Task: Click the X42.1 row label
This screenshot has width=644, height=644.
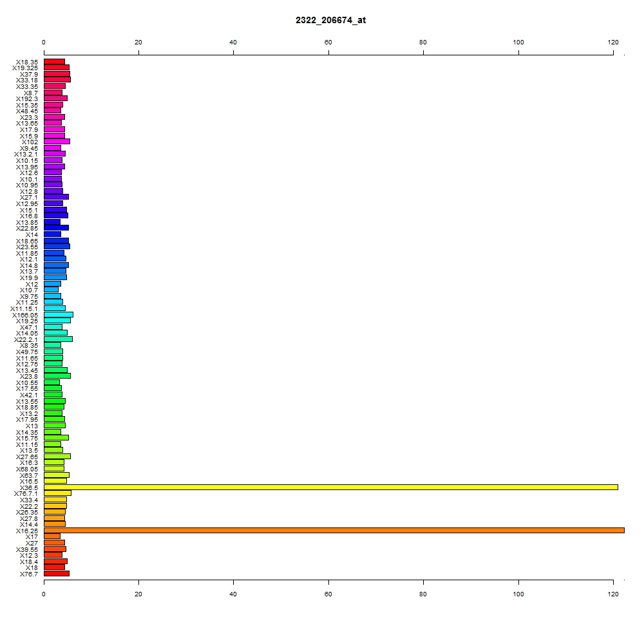Action: 29,395
